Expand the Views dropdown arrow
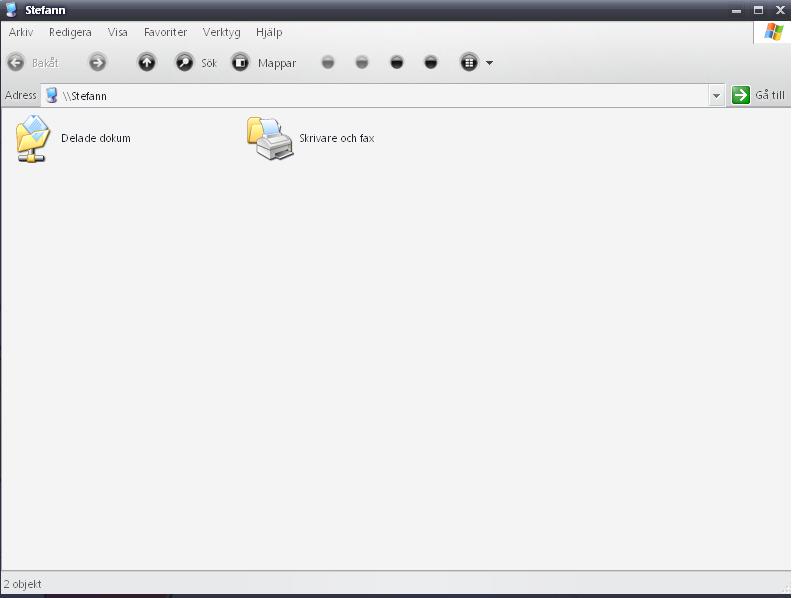792x598 pixels. 489,63
